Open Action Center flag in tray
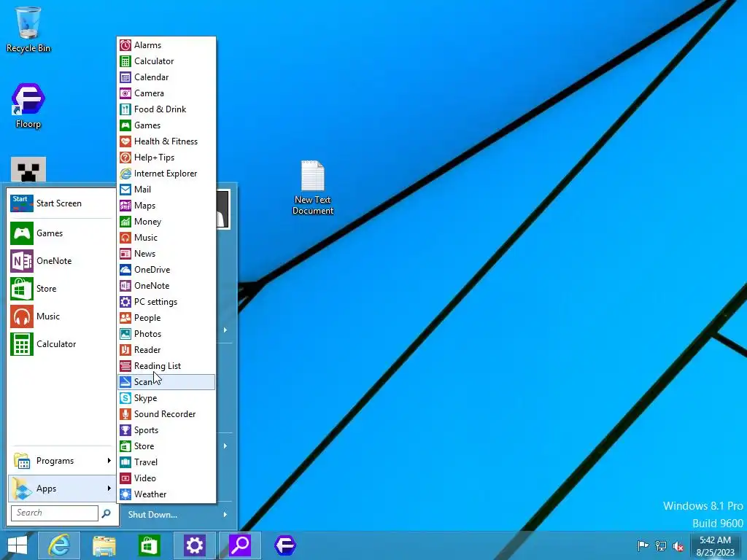747x560 pixels. click(x=643, y=545)
